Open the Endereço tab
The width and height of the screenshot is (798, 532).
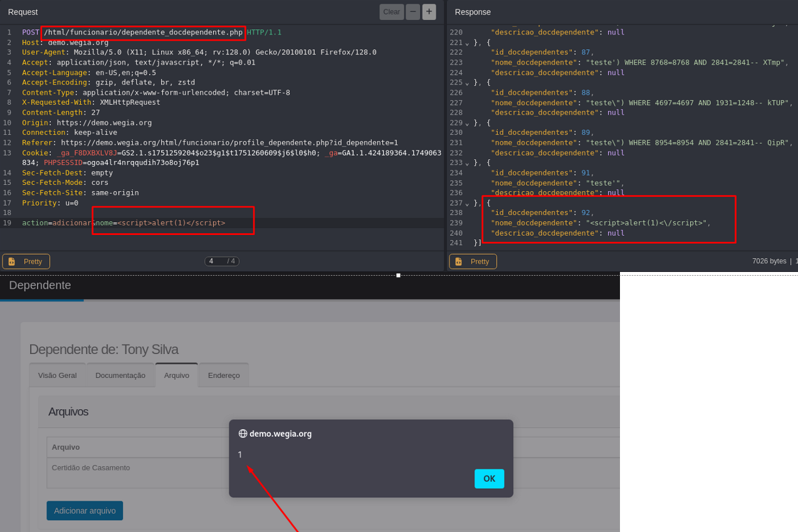pyautogui.click(x=224, y=375)
